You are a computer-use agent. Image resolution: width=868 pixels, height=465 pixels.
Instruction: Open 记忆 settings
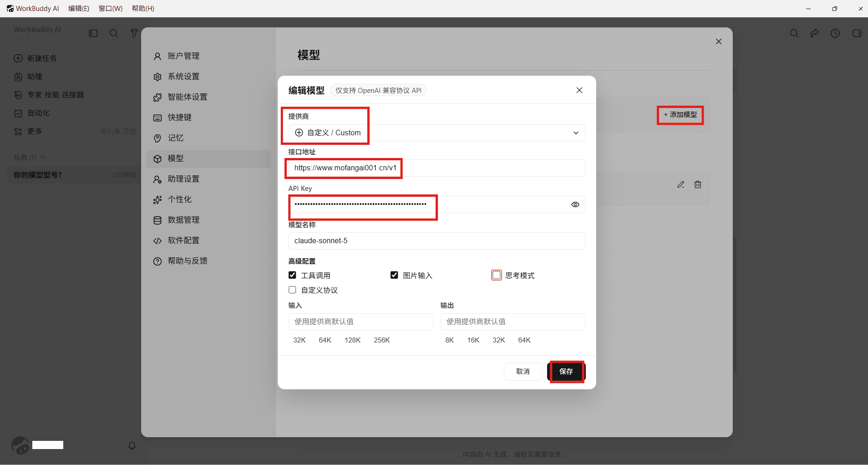pyautogui.click(x=208, y=138)
